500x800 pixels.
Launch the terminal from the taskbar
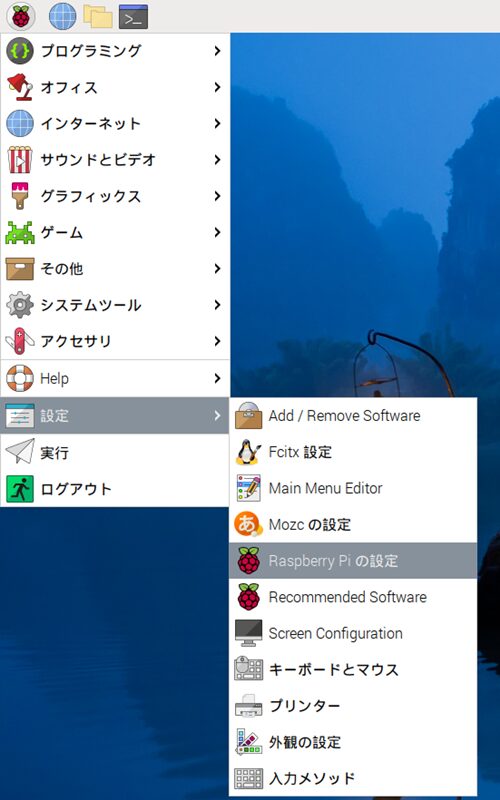(x=133, y=16)
